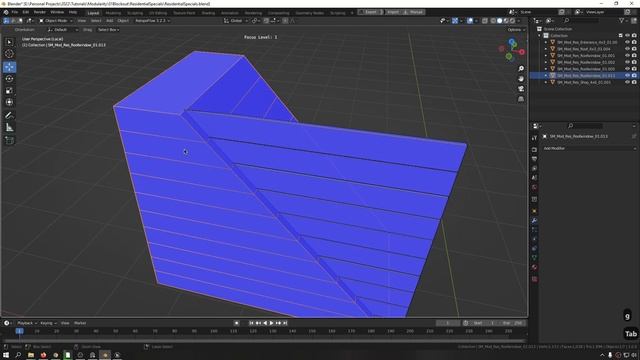Activate the Transform tool
The image size is (640, 360).
[x=9, y=102]
